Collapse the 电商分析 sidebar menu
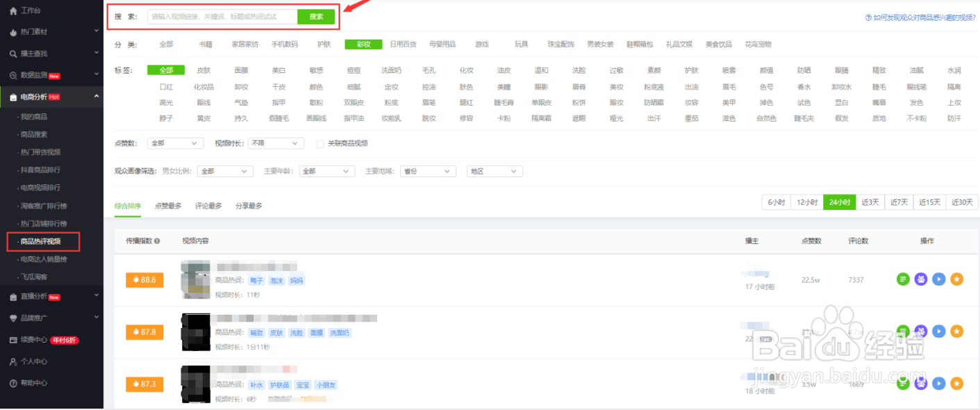 point(51,97)
